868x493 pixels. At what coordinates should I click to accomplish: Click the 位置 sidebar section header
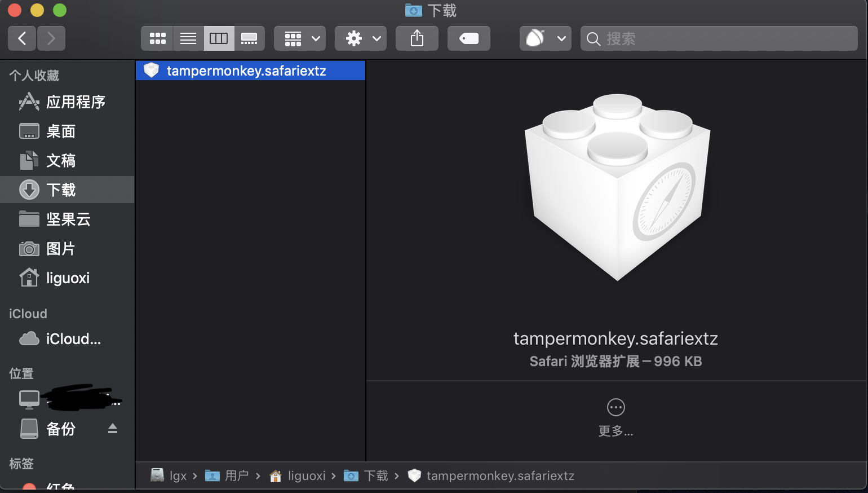click(21, 373)
